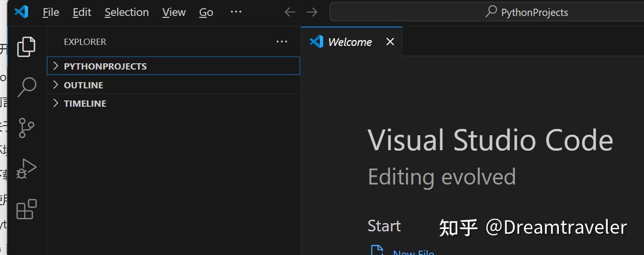Viewport: 644px width, 255px height.
Task: Expand the PYTHONPROJECTS folder section
Action: click(105, 66)
